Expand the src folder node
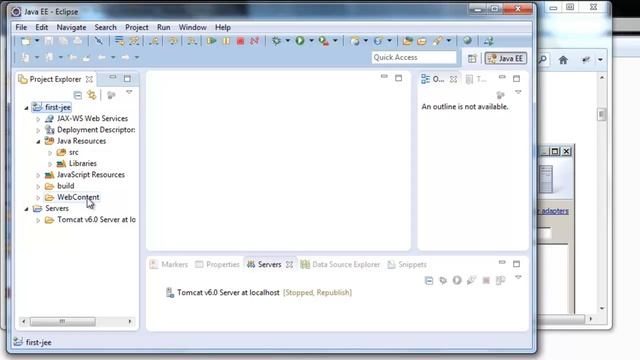Viewport: 640px width, 360px height. coord(50,153)
